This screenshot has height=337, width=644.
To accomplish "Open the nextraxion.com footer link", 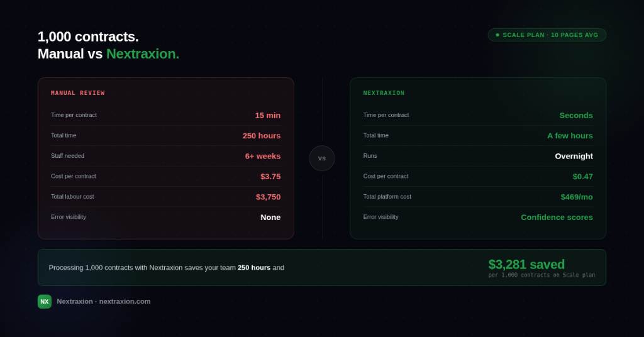I will 125,301.
